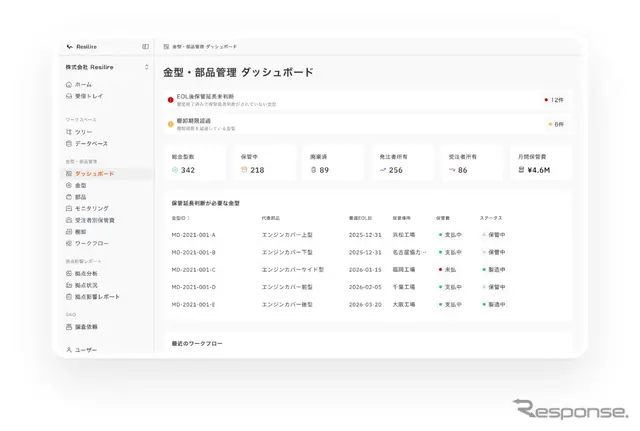Click the red EOL alert warning icon
Viewport: 640px width, 431px height.
tap(171, 100)
